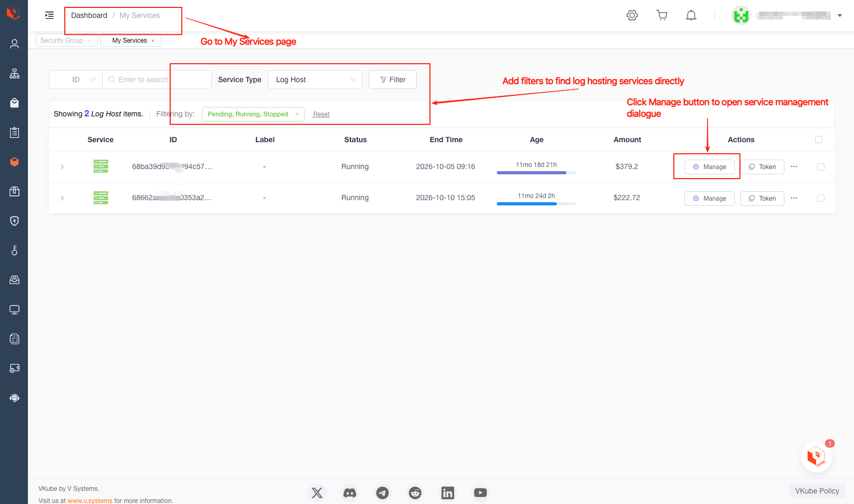854x504 pixels.
Task: Open the X (Twitter) social link
Action: click(317, 492)
